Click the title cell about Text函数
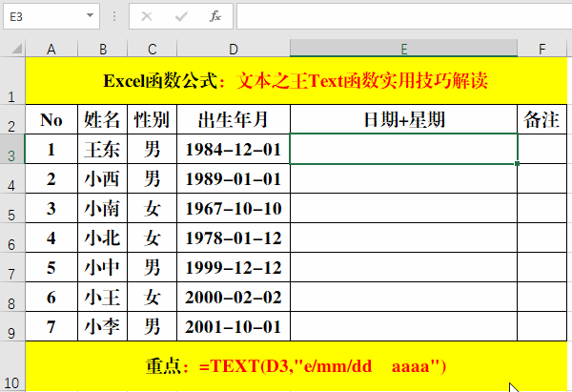This screenshot has height=392, width=572. tap(296, 81)
